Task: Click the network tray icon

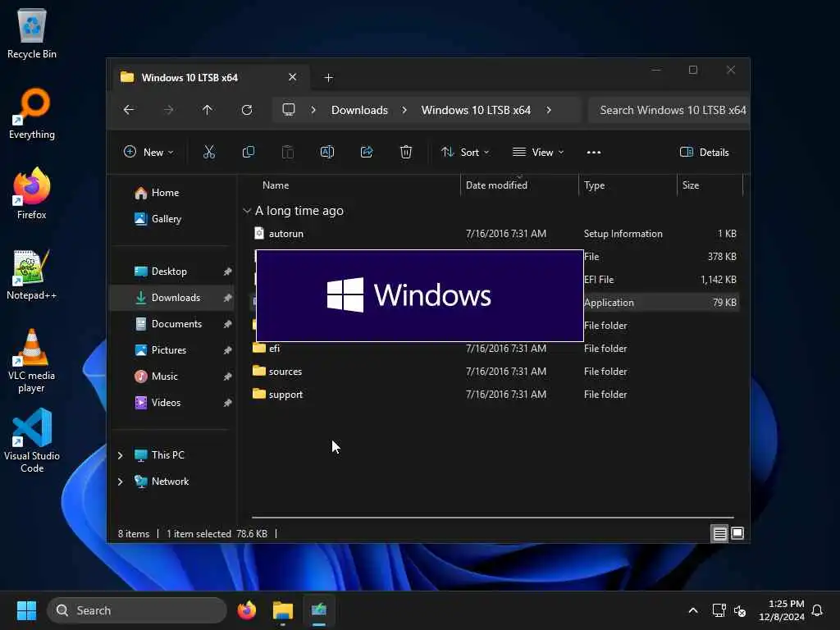Action: coord(719,610)
